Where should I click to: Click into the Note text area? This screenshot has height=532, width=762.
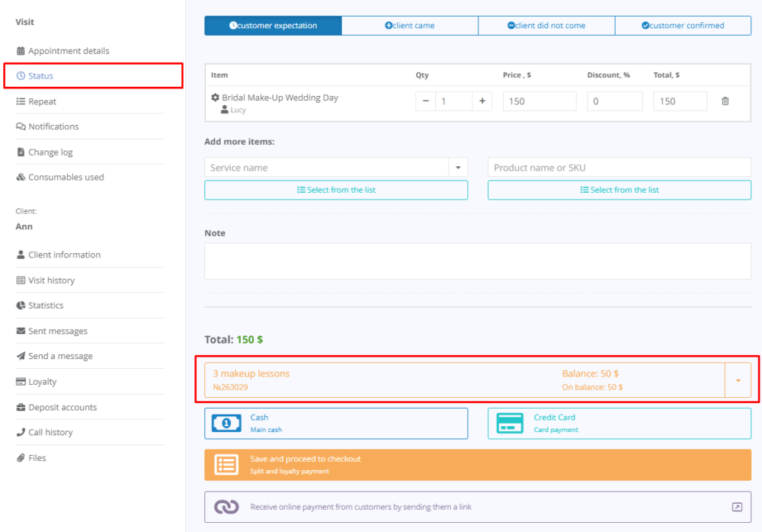pos(478,261)
